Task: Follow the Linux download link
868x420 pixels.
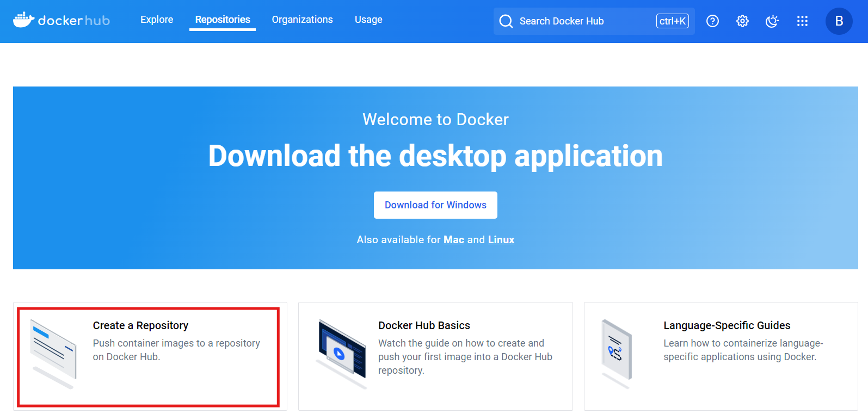Action: pyautogui.click(x=501, y=240)
